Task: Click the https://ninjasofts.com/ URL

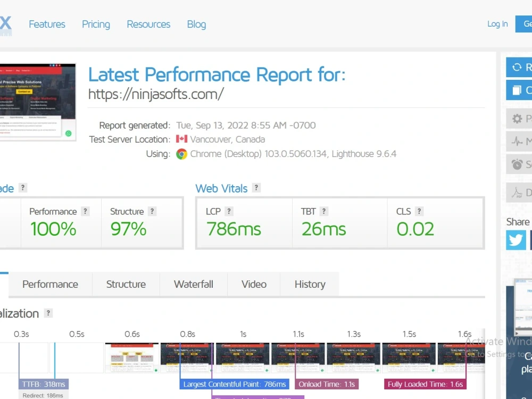Action: [156, 94]
